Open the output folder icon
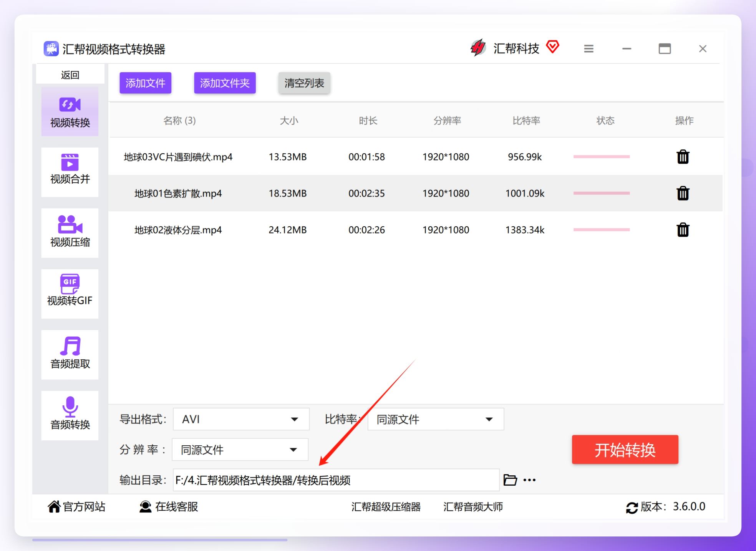Viewport: 756px width, 551px height. pyautogui.click(x=510, y=480)
